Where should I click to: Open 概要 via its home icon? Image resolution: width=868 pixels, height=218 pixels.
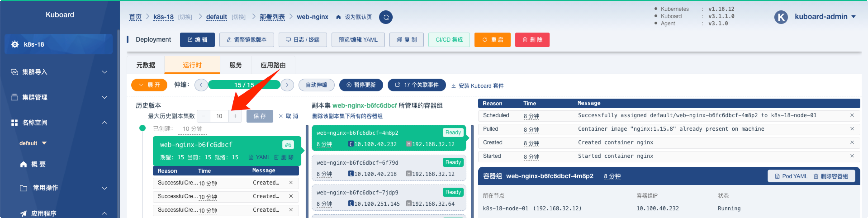(23, 164)
